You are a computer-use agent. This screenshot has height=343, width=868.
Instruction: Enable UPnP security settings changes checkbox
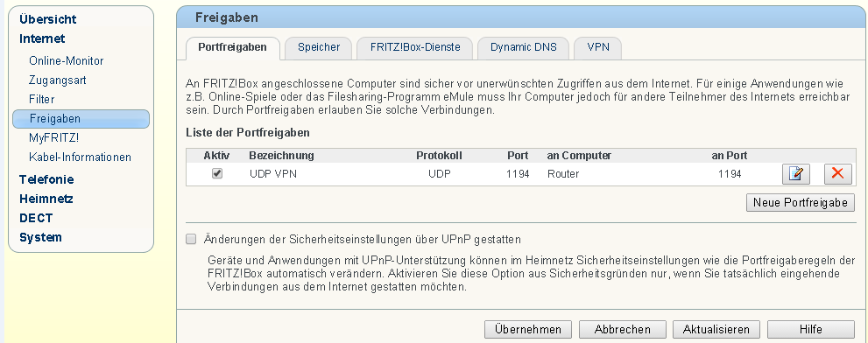191,240
